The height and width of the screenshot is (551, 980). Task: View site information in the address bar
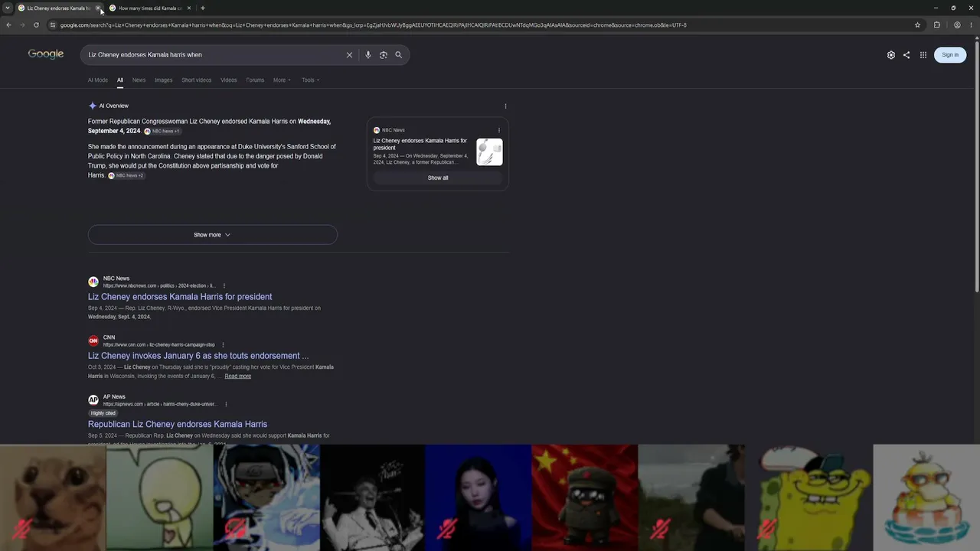52,25
